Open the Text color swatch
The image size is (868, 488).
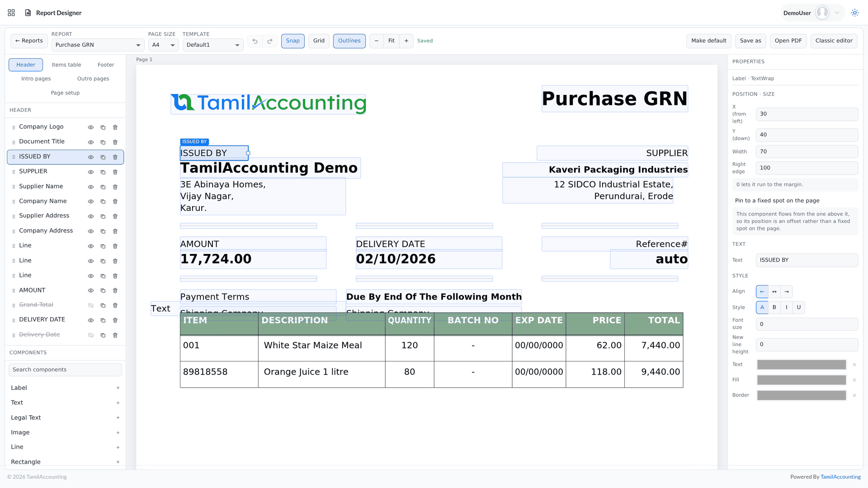(802, 365)
